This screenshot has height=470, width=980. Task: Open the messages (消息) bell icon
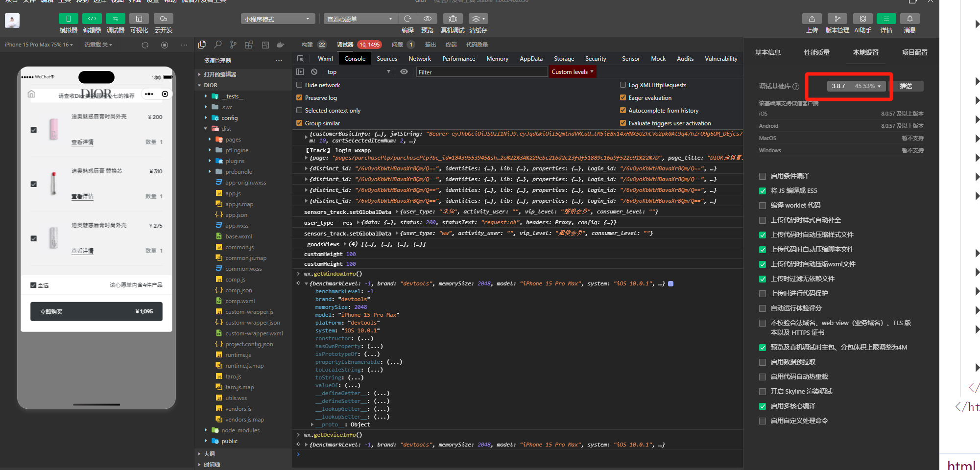coord(910,19)
